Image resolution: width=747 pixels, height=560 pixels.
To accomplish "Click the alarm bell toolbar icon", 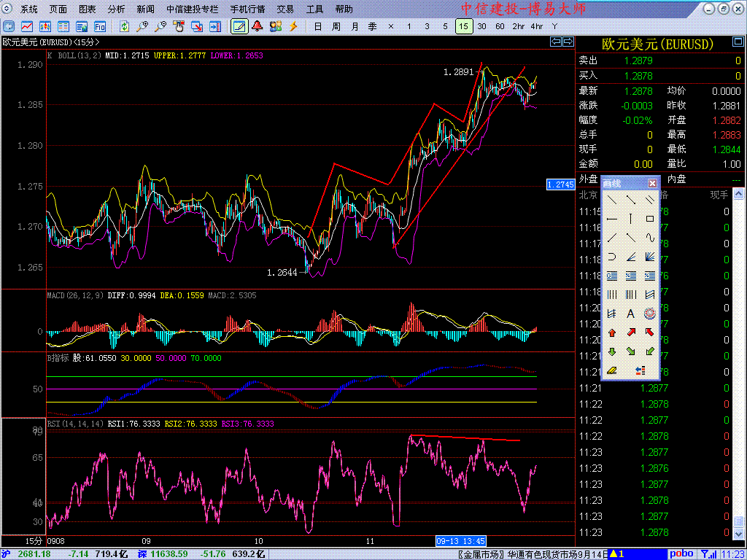I will pos(257,26).
